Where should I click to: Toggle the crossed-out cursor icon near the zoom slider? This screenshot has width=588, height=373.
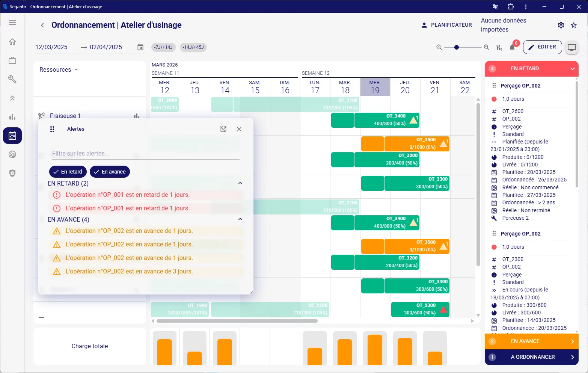pos(499,47)
